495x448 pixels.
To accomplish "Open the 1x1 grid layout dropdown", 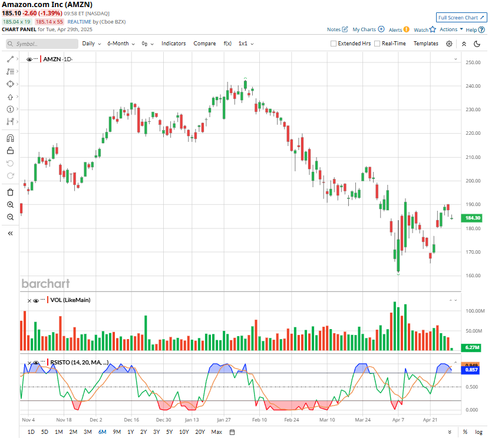I will point(246,44).
